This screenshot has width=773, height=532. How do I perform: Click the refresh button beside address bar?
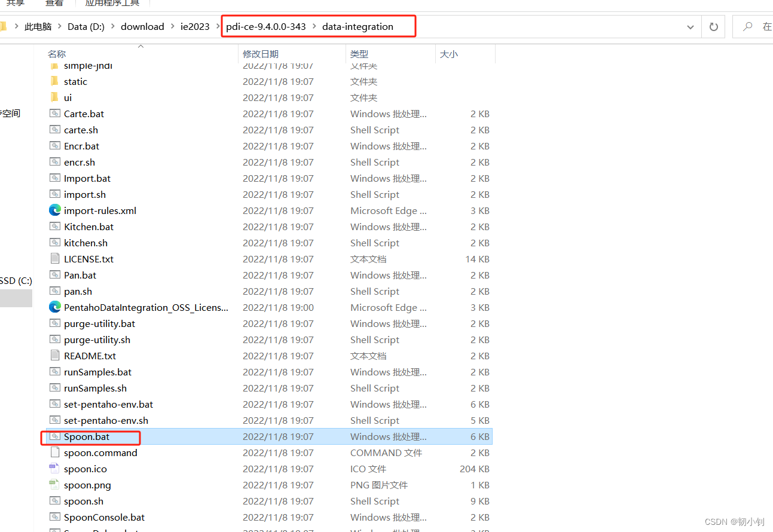point(713,27)
